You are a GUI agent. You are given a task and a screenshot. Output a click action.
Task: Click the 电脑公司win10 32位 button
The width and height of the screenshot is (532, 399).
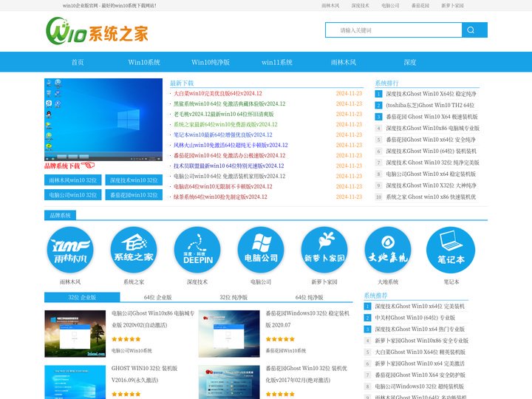tap(73, 195)
